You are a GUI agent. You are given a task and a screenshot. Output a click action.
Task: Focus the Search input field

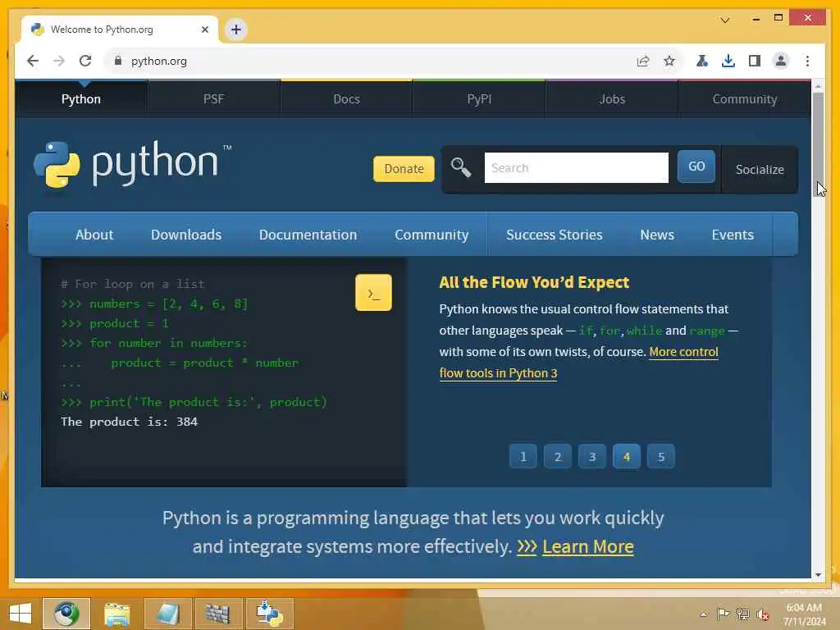click(577, 167)
